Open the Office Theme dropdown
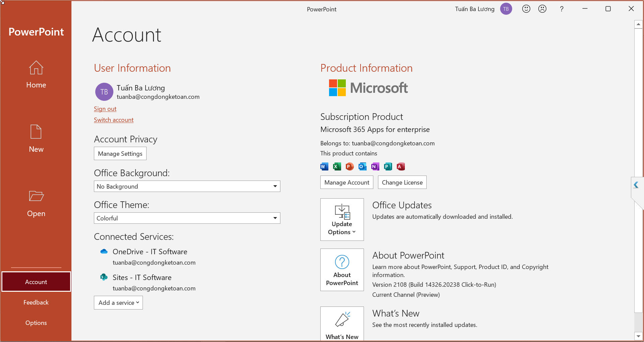Image resolution: width=644 pixels, height=342 pixels. point(187,218)
